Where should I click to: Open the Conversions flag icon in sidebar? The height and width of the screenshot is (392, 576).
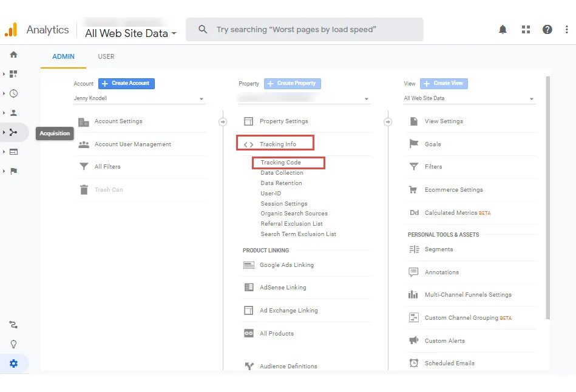13,171
